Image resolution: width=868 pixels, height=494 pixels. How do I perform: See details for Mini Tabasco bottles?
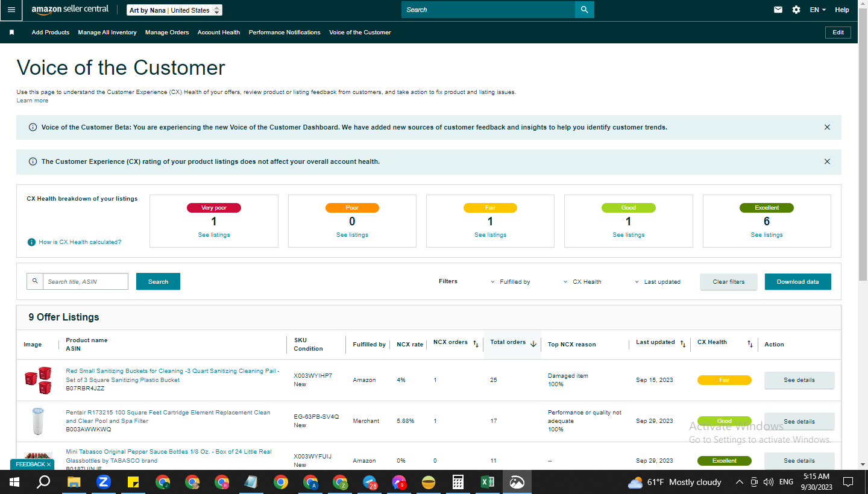pyautogui.click(x=799, y=461)
